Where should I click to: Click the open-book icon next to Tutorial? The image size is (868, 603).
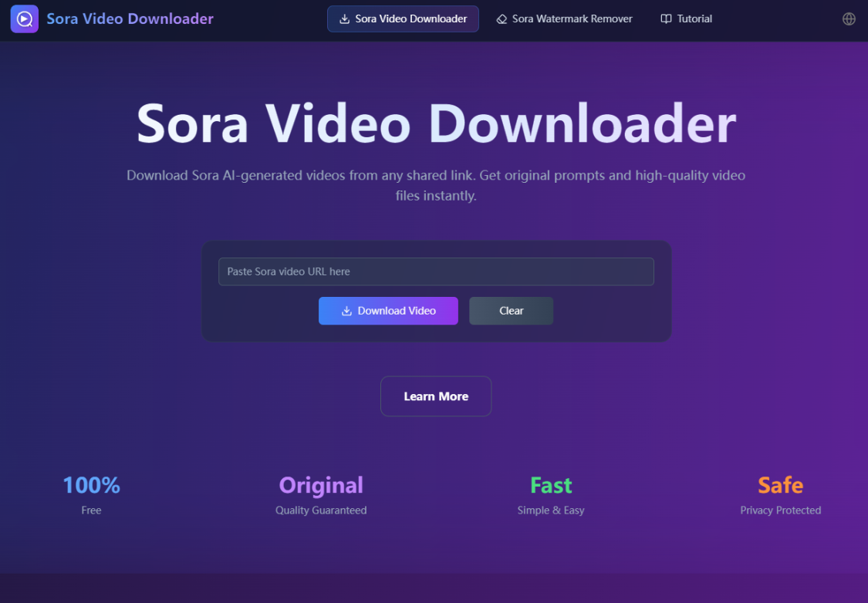pos(665,18)
